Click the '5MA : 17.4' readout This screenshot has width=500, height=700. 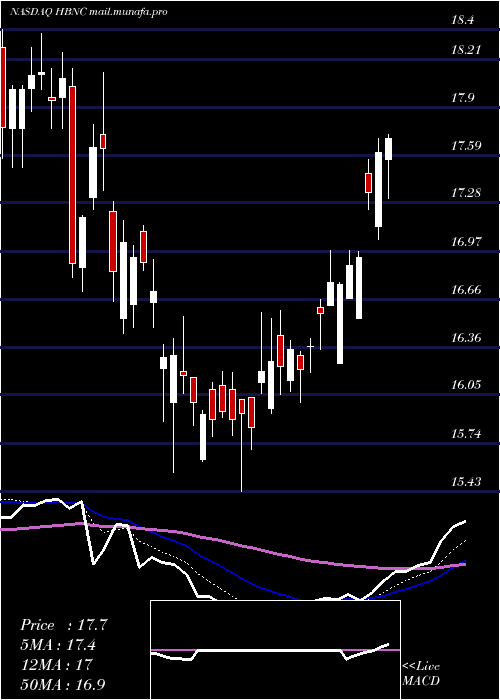pyautogui.click(x=58, y=645)
